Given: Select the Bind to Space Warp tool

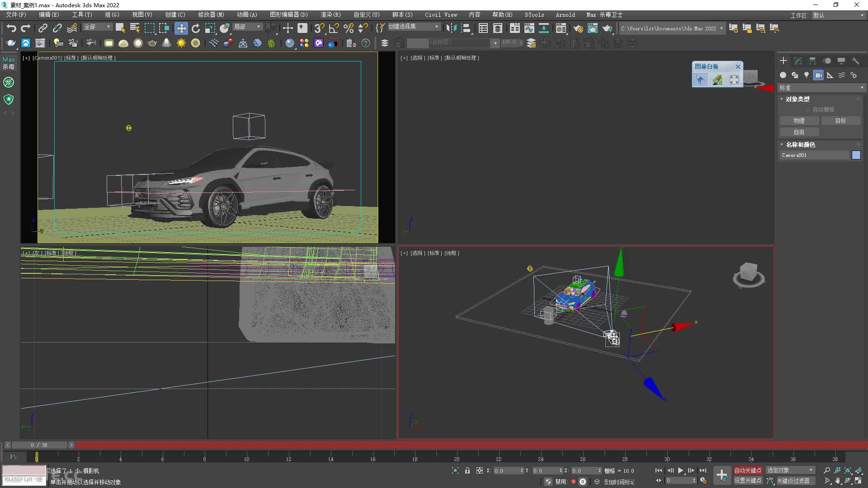Looking at the screenshot, I should pyautogui.click(x=72, y=28).
